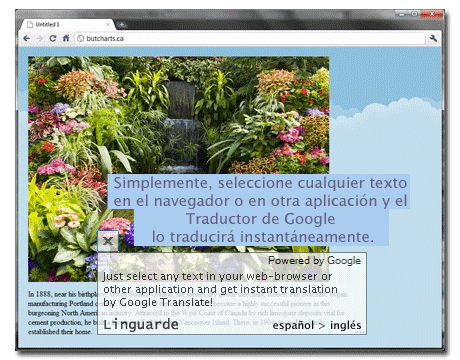Image resolution: width=460 pixels, height=360 pixels.
Task: Change the español > inglés language pair
Action: pos(317,325)
